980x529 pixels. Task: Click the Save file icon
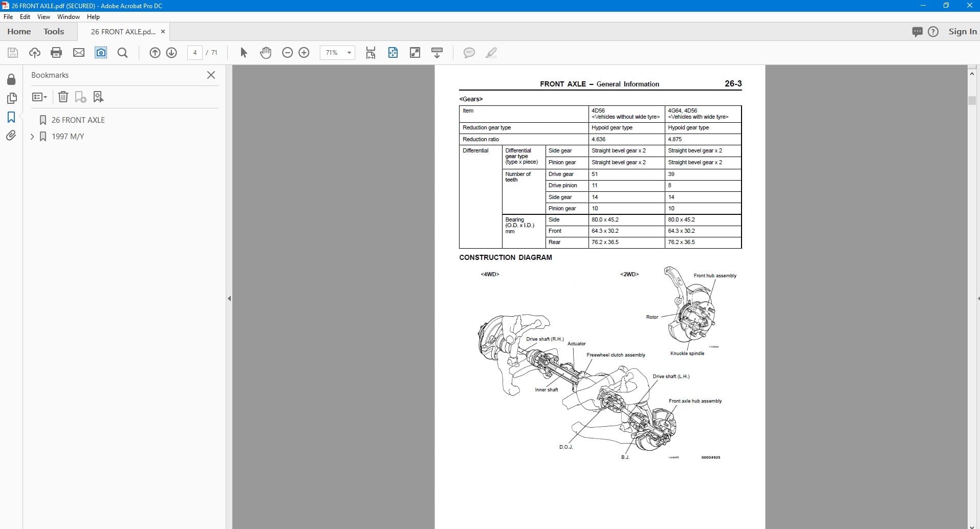pos(13,53)
